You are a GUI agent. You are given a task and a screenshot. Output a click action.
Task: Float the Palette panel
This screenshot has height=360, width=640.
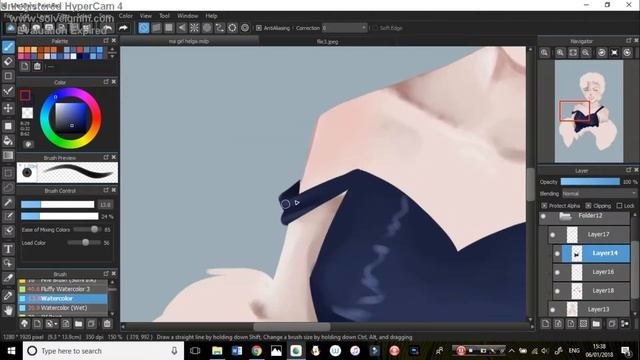tap(106, 41)
